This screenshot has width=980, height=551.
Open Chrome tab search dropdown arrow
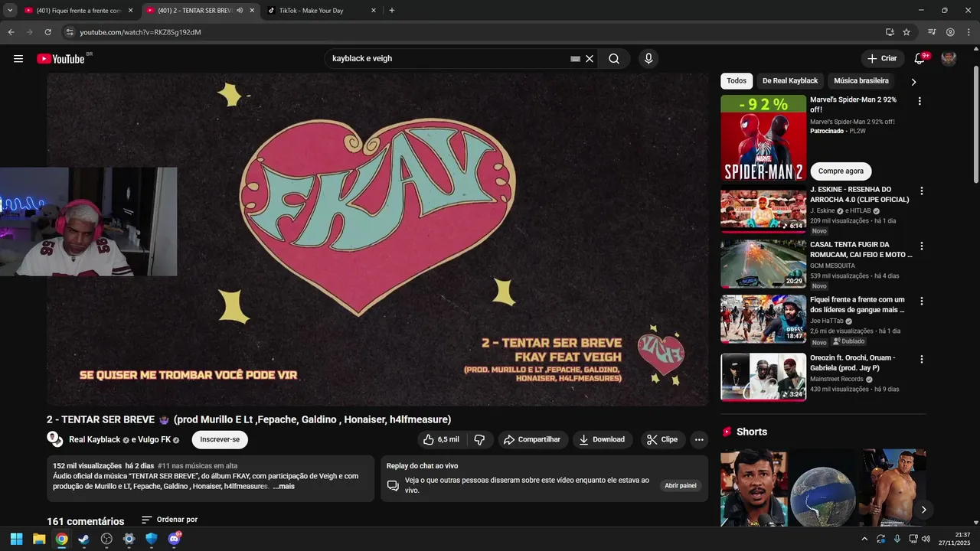coord(10,11)
